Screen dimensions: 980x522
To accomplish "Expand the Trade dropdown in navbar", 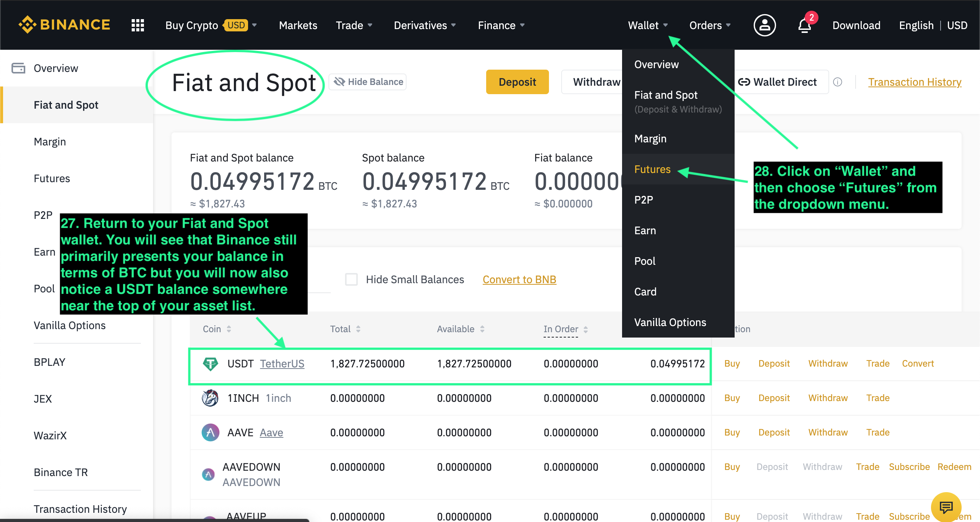I will coord(354,25).
